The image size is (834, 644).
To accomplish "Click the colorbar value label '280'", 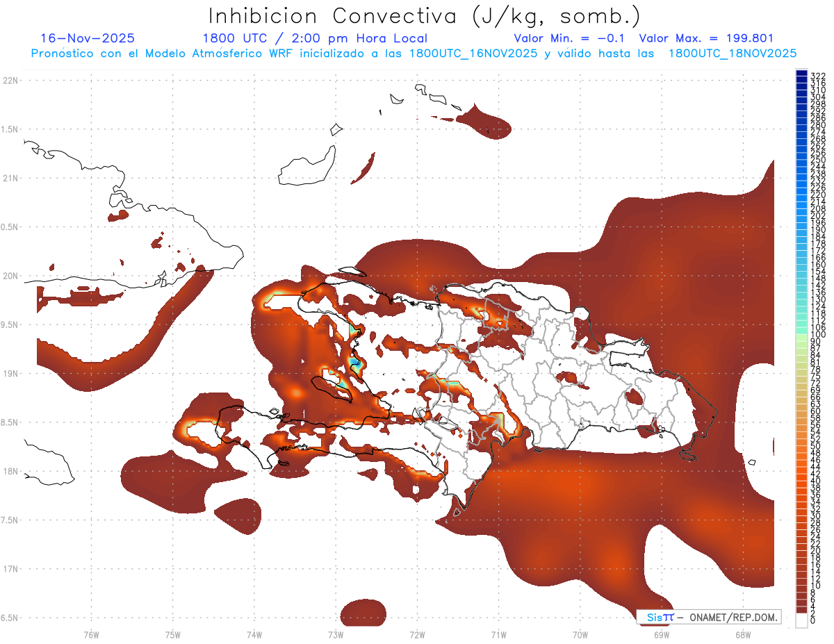I will (818, 125).
